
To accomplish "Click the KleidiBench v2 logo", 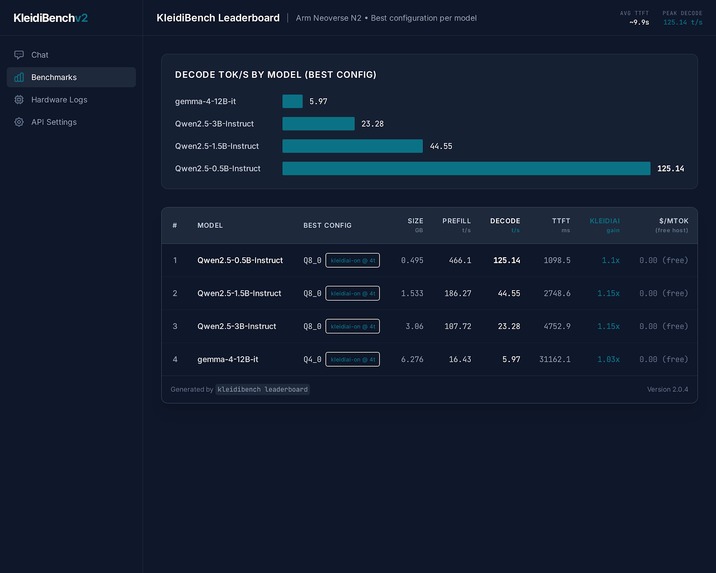I will tap(50, 18).
